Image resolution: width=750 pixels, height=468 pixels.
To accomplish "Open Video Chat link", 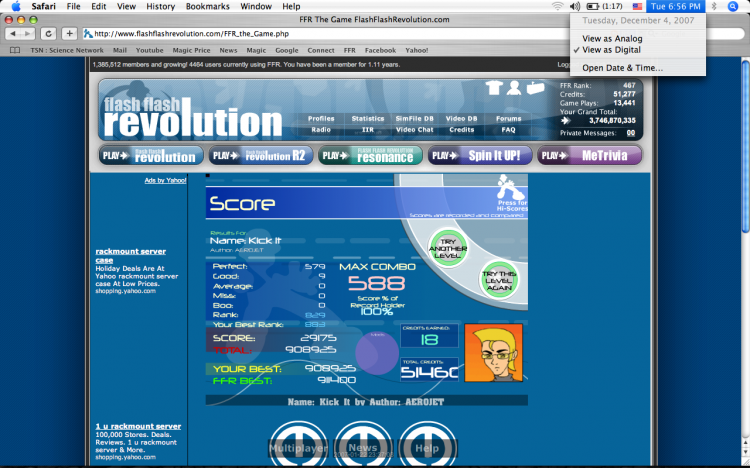I will coord(414,130).
